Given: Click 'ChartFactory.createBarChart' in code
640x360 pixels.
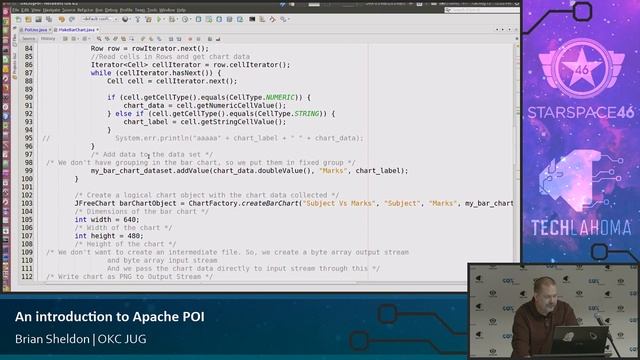Looking at the screenshot, I should click(x=243, y=203).
